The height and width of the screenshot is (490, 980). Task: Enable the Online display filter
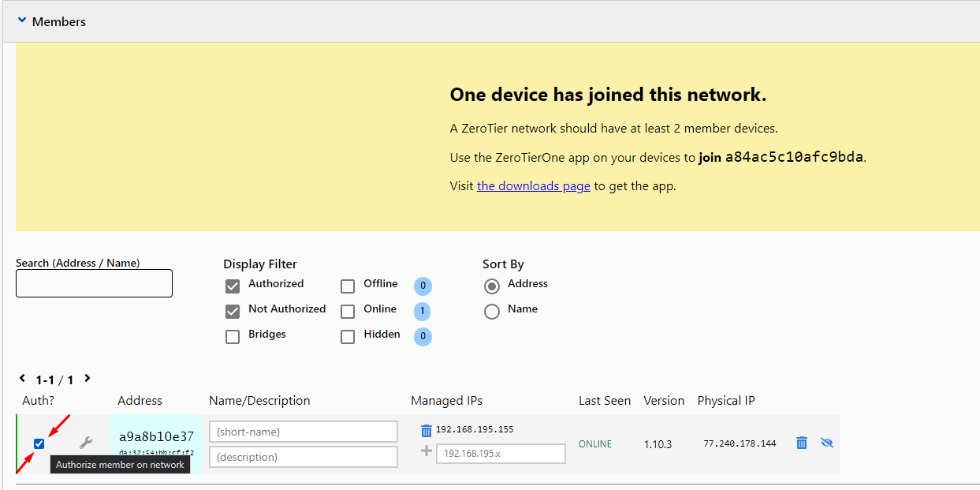[x=348, y=312]
